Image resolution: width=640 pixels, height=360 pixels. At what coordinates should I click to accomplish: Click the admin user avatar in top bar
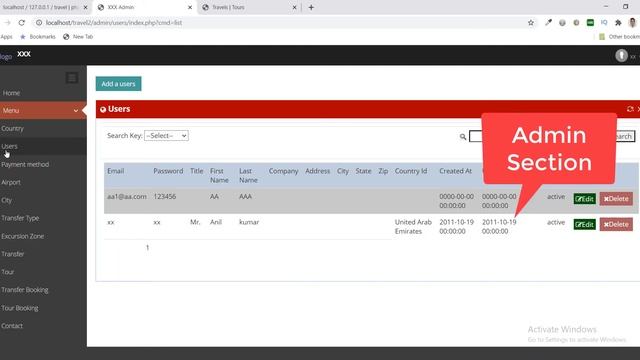point(621,55)
